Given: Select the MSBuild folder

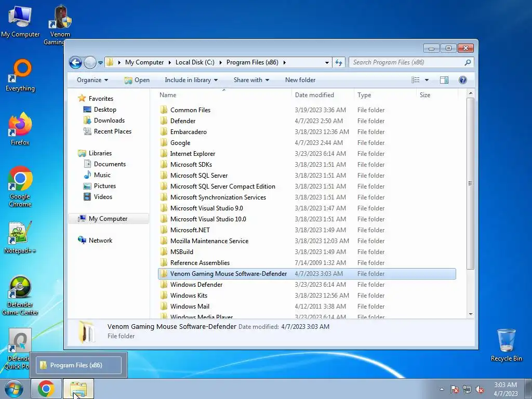Looking at the screenshot, I should (x=307, y=252).
